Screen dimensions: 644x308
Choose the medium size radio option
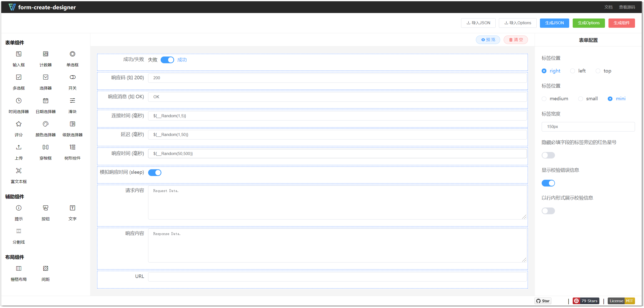(x=544, y=99)
